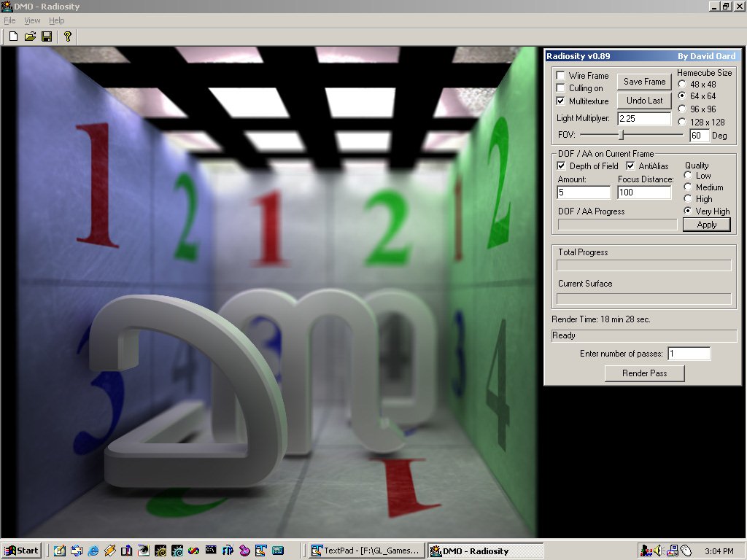
Task: Click the Light Multiplyer input field
Action: pos(644,119)
